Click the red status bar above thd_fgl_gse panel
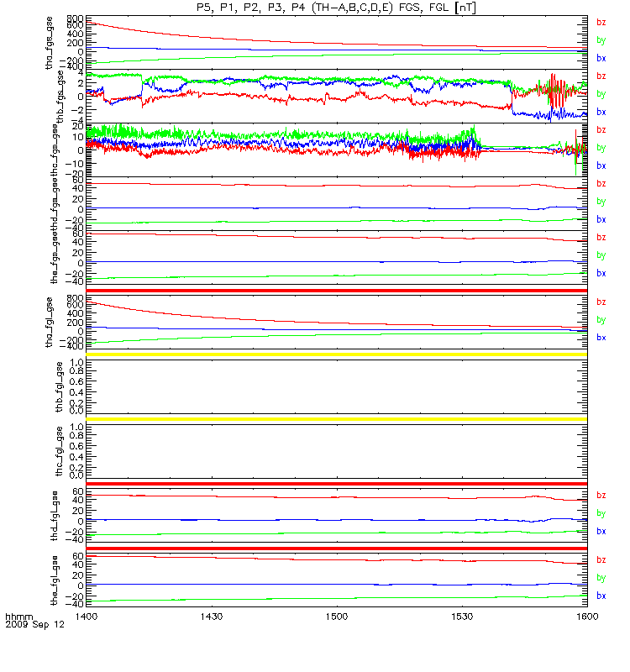This screenshot has height=672, width=630. tap(337, 484)
